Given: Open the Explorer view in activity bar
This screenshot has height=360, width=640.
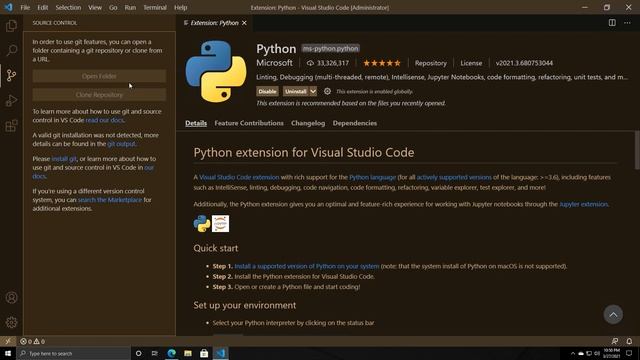Looking at the screenshot, I should click(x=11, y=26).
